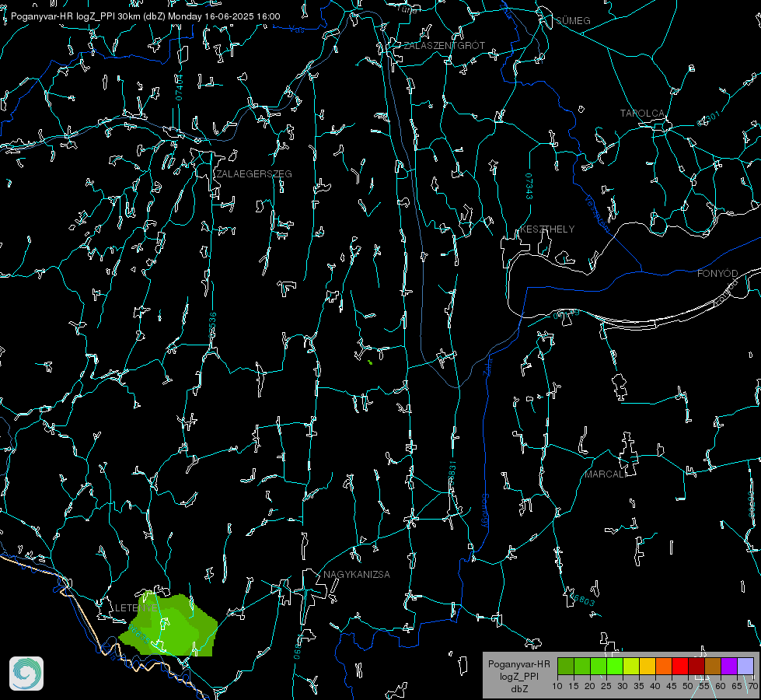The image size is (761, 700).
Task: Click the MARCALI city label
Action: [x=604, y=474]
